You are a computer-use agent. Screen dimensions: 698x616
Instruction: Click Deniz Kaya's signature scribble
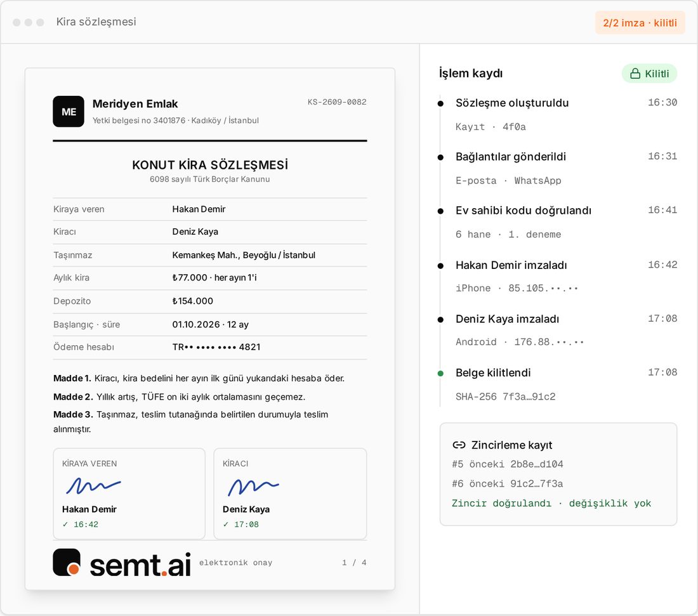pos(253,487)
